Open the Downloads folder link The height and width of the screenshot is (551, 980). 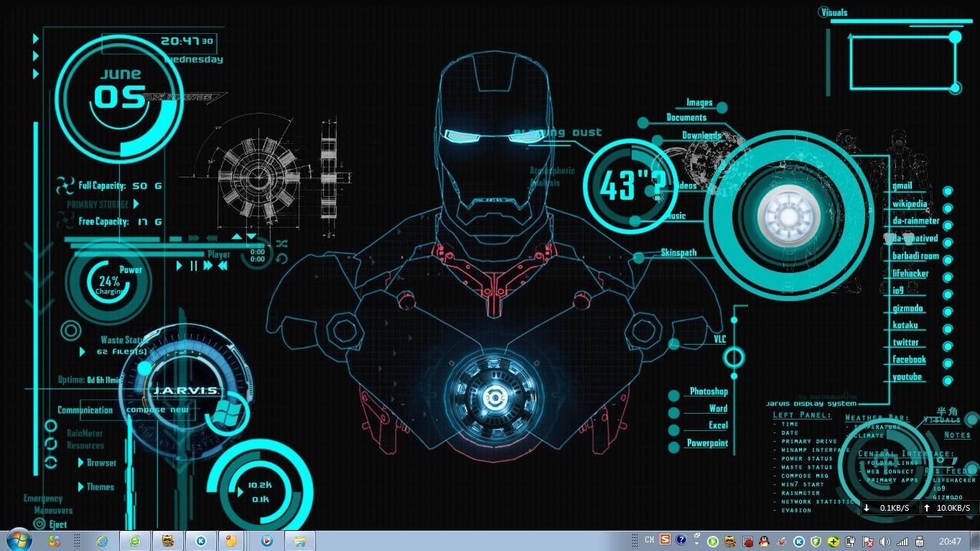(x=701, y=135)
